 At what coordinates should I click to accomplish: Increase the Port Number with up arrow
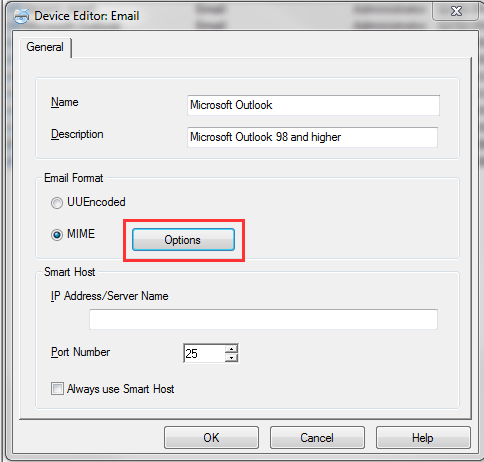[x=231, y=349]
